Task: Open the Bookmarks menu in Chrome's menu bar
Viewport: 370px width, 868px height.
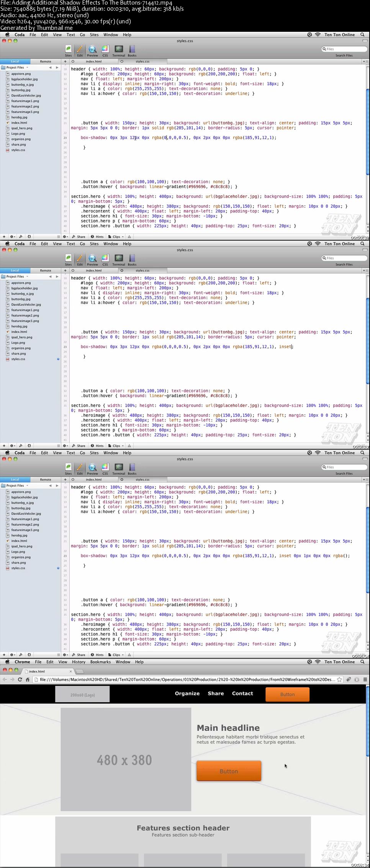Action: (x=100, y=662)
